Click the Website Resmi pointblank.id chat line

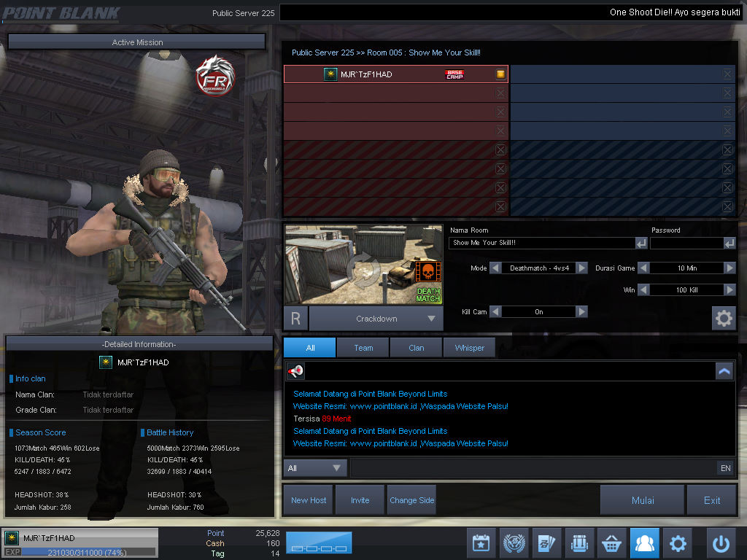pyautogui.click(x=400, y=406)
